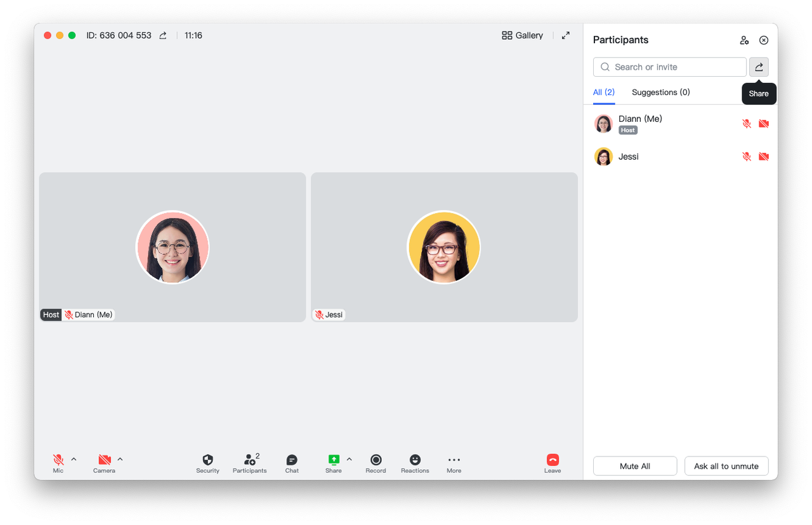Viewport: 812px width, 525px height.
Task: Open participant settings icon in panel header
Action: pyautogui.click(x=744, y=40)
